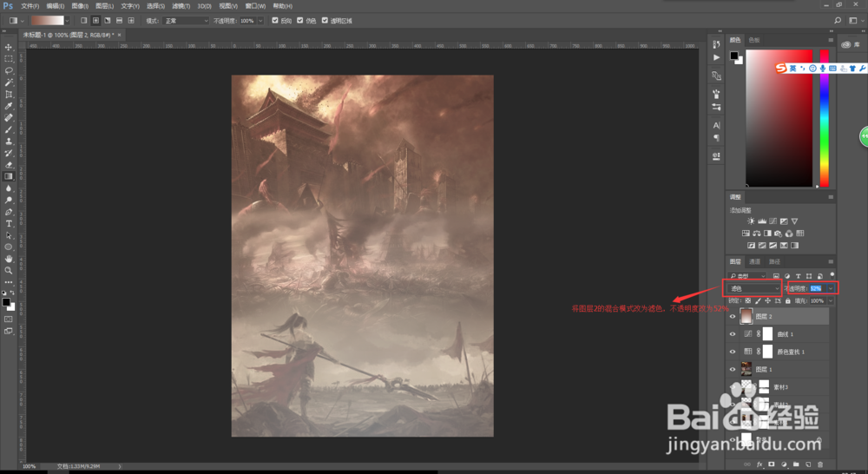Select the Blur tool

[9, 188]
